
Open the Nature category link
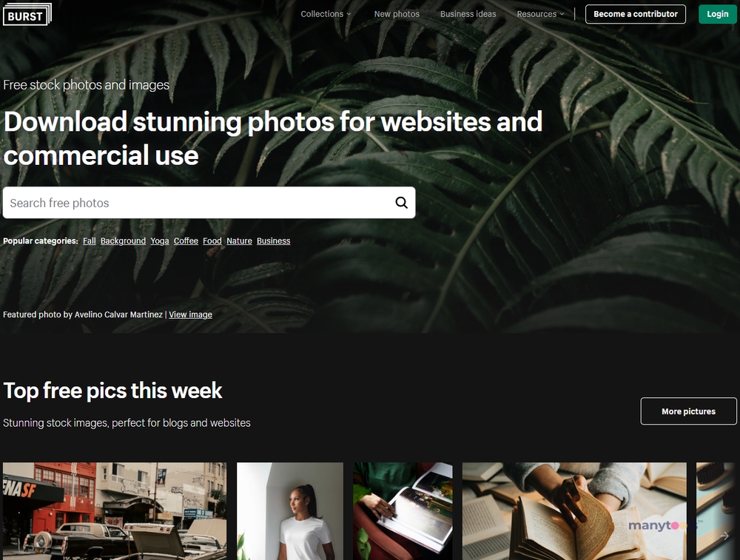coord(239,240)
